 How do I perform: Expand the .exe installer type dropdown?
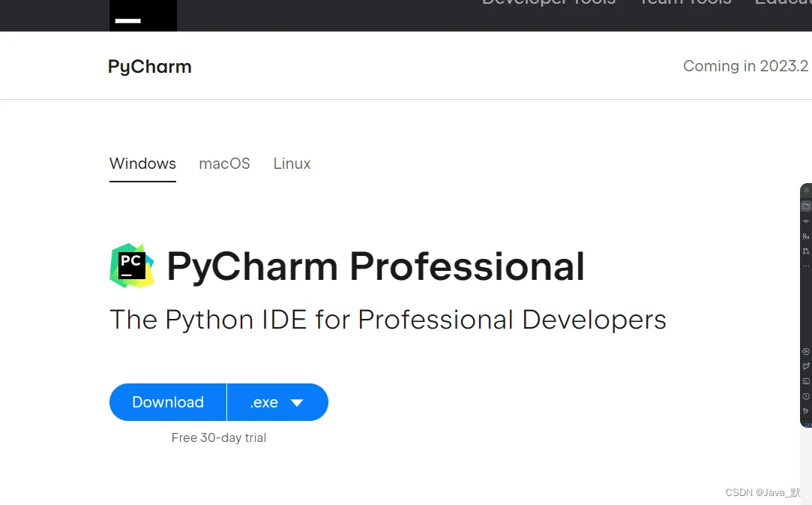pos(277,402)
